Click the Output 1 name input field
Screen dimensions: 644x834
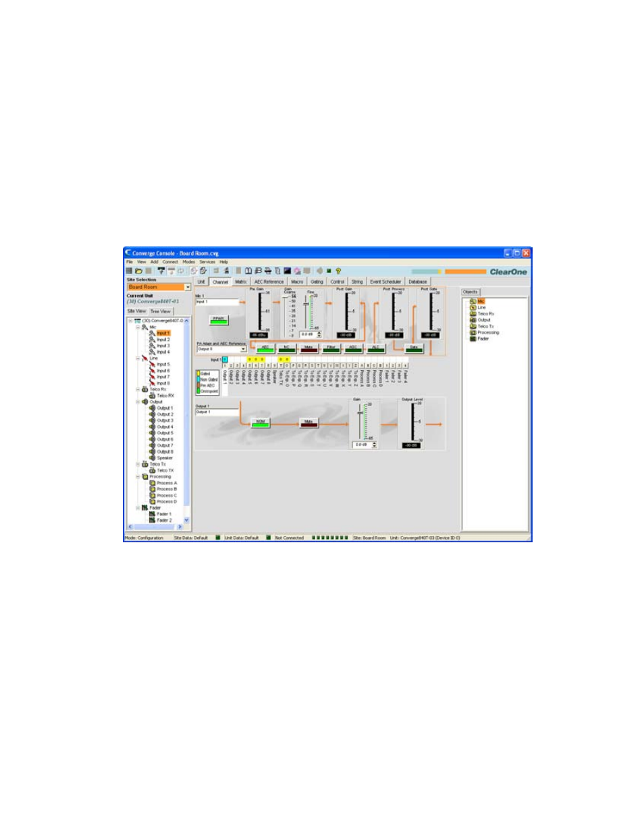217,412
